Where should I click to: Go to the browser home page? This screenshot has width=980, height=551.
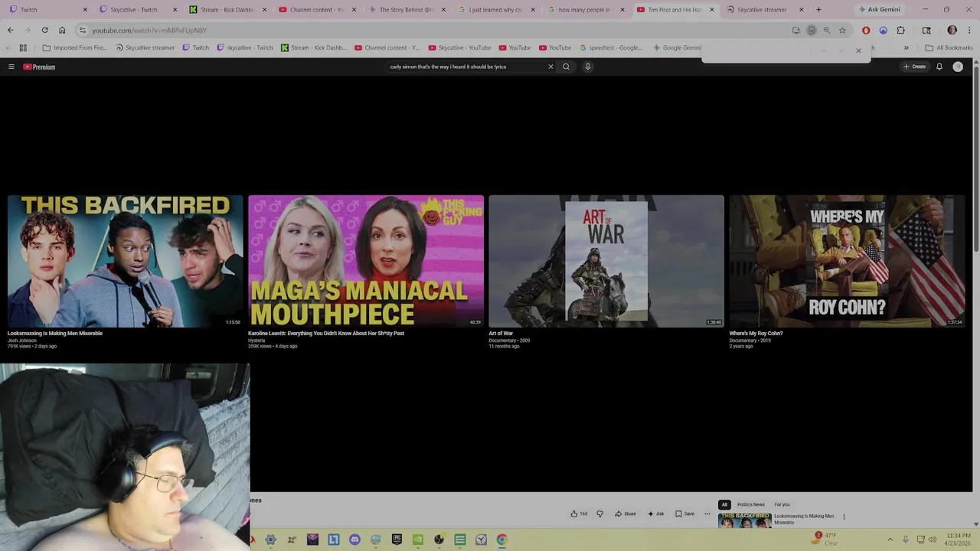pos(62,31)
